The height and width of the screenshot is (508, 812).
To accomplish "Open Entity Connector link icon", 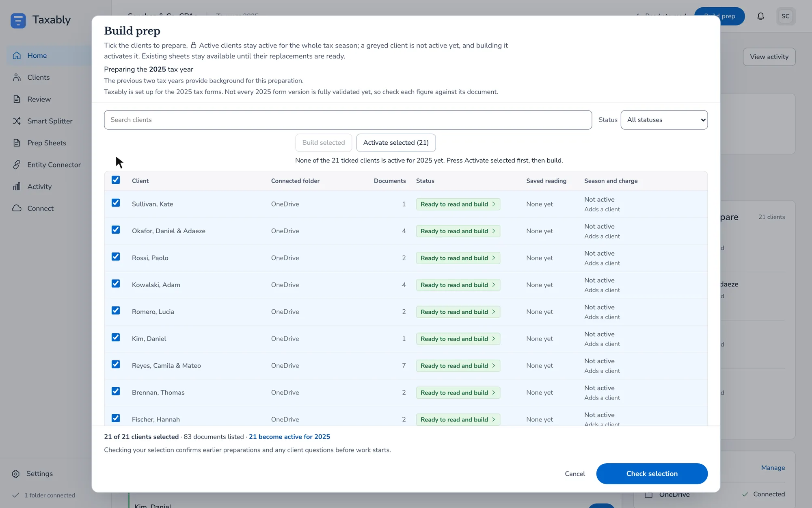I will coord(17,165).
